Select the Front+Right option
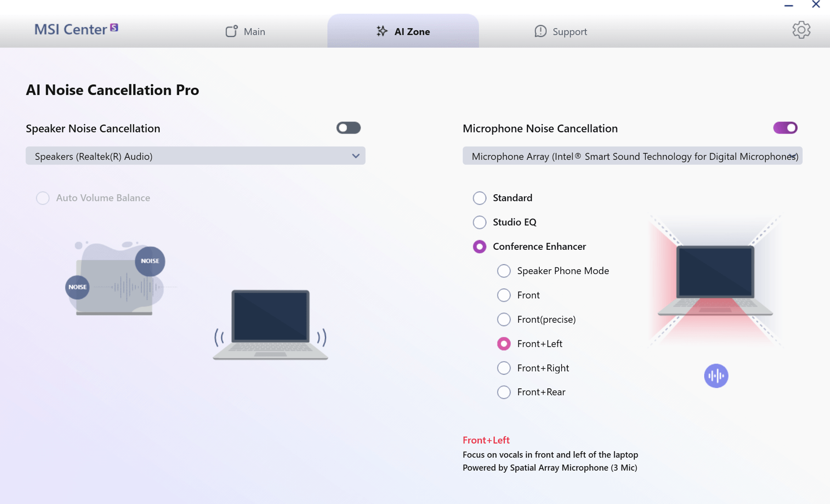The image size is (830, 504). [x=503, y=368]
